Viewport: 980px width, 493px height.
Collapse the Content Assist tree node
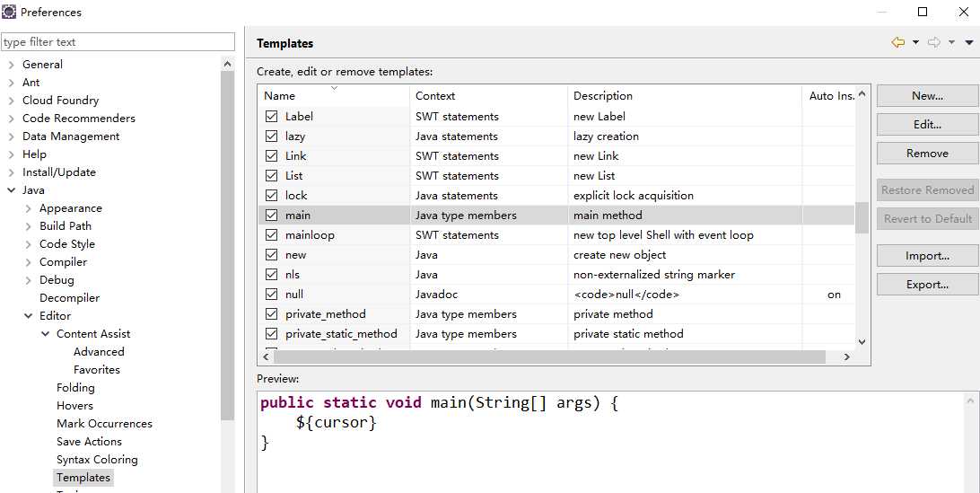[x=46, y=334]
